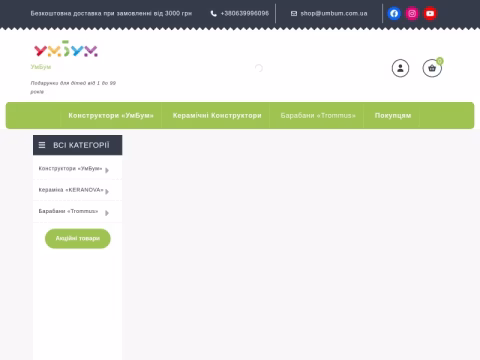Screen dimensions: 480x360
Task: Open the shopping basket icon
Action: tap(432, 68)
